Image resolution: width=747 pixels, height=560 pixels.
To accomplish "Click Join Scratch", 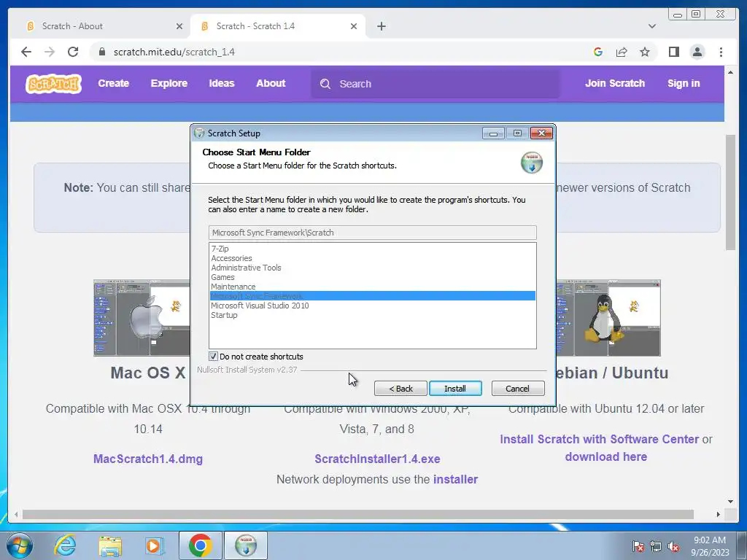I will [x=614, y=83].
